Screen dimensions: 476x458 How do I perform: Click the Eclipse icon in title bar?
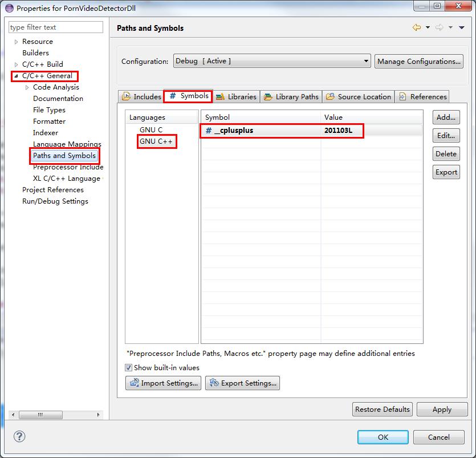point(10,8)
